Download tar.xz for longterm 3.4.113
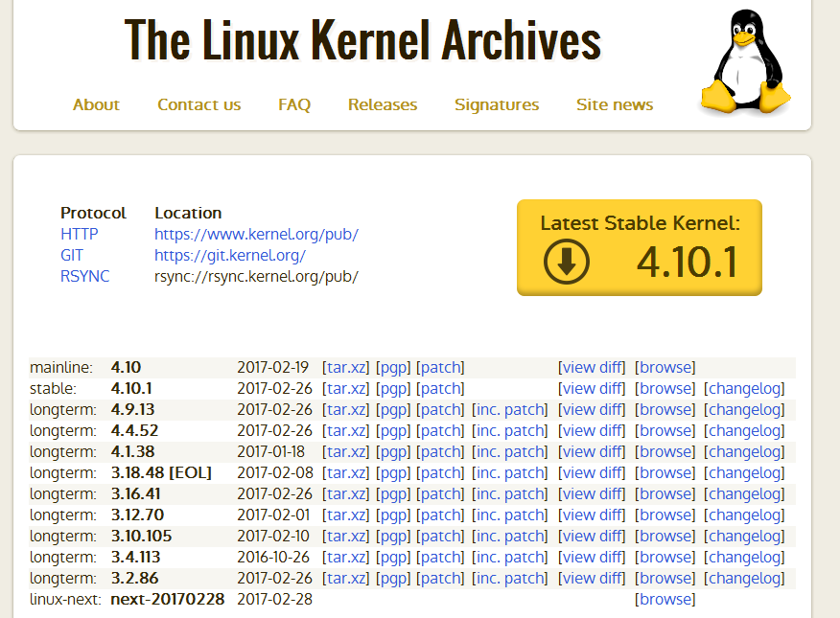This screenshot has width=840, height=618. (345, 557)
